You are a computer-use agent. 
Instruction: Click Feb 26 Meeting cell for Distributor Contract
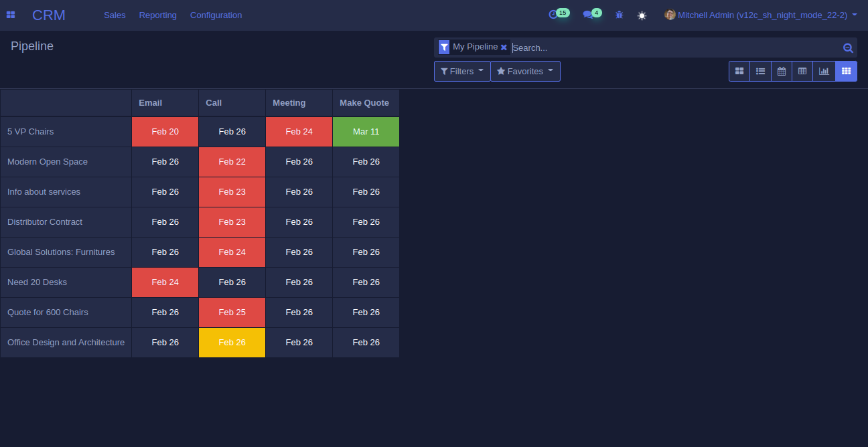299,222
